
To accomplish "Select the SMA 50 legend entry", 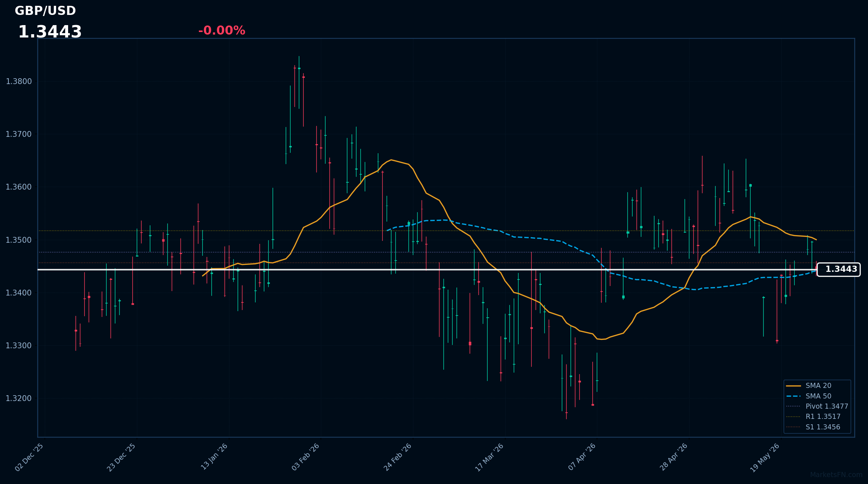I will click(x=818, y=396).
